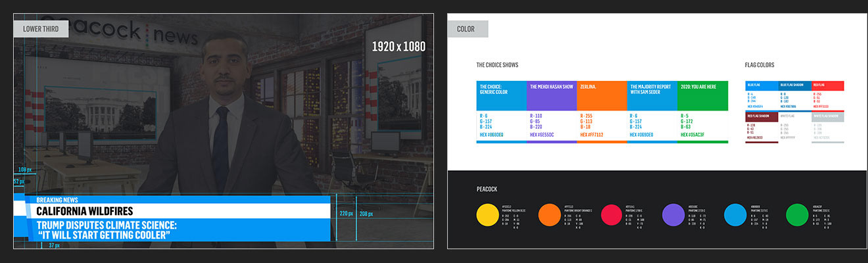
Task: Click the Blue Flag color swatch
Action: pos(762,85)
